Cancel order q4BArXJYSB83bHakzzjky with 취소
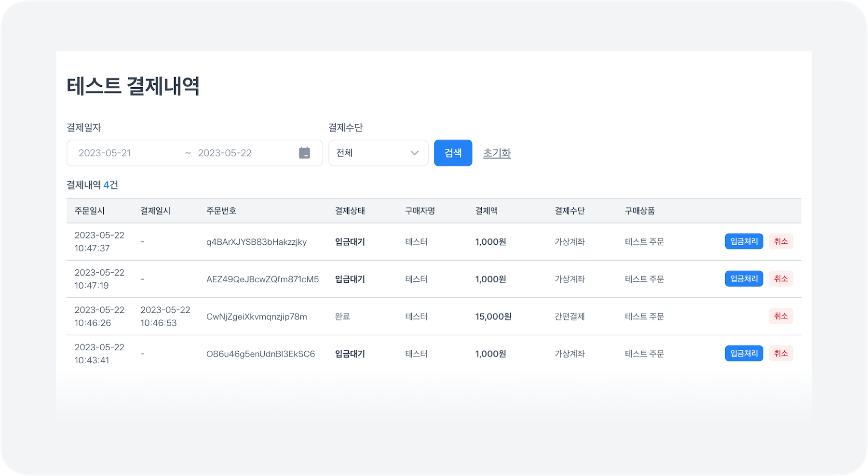The width and height of the screenshot is (868, 476). (780, 241)
